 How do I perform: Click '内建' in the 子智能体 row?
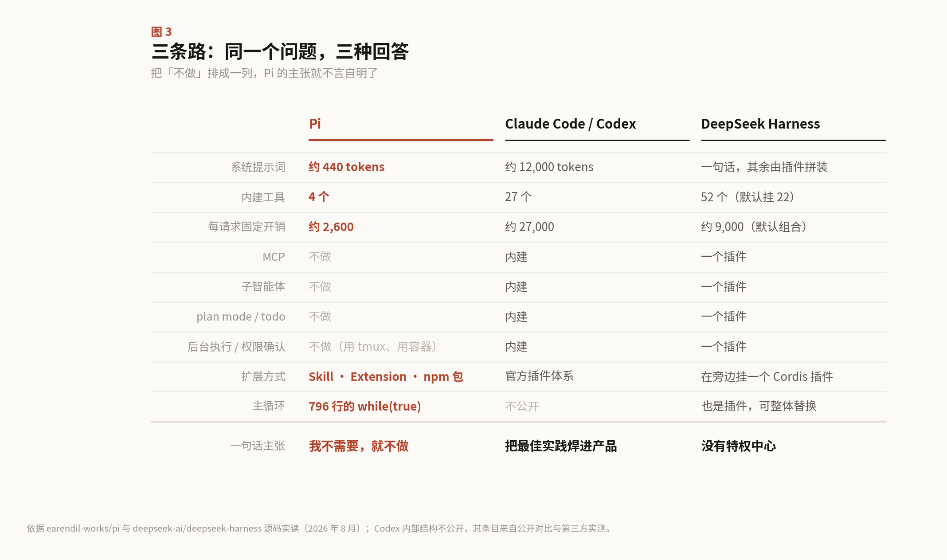pos(517,287)
